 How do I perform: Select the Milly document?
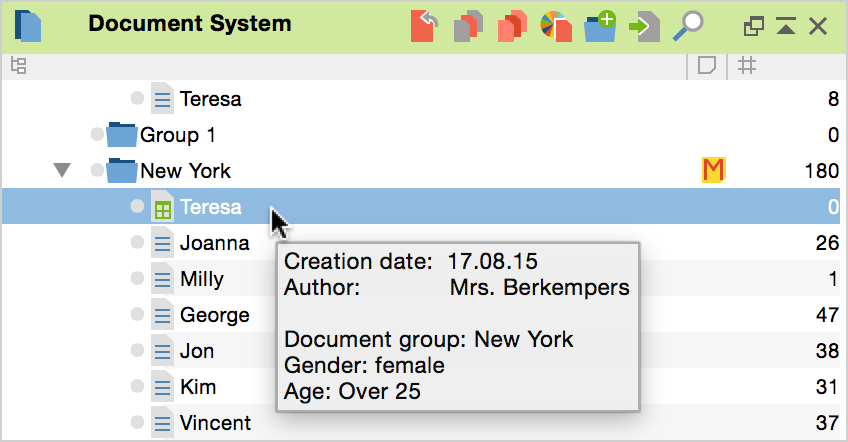pyautogui.click(x=202, y=280)
